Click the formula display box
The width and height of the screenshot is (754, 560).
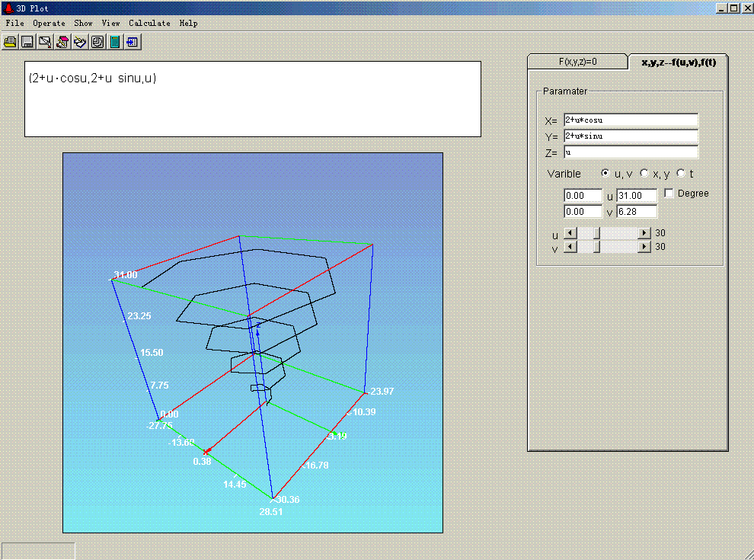click(253, 99)
